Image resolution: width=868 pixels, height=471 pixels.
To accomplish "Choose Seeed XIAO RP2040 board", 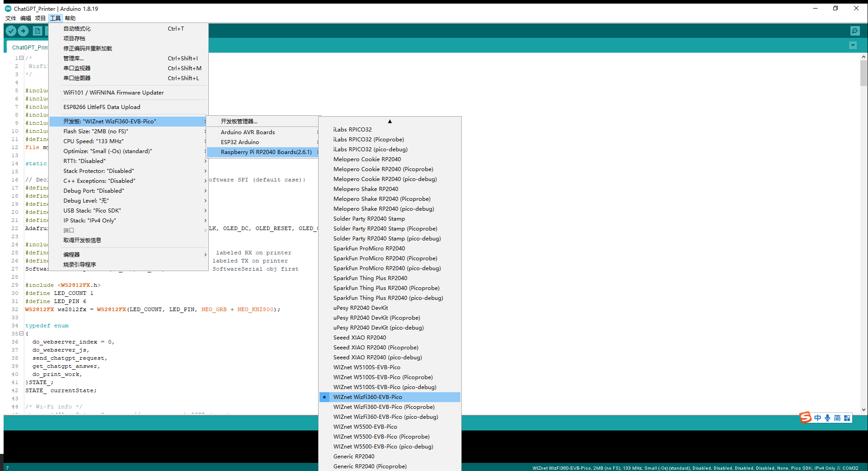I will point(360,338).
